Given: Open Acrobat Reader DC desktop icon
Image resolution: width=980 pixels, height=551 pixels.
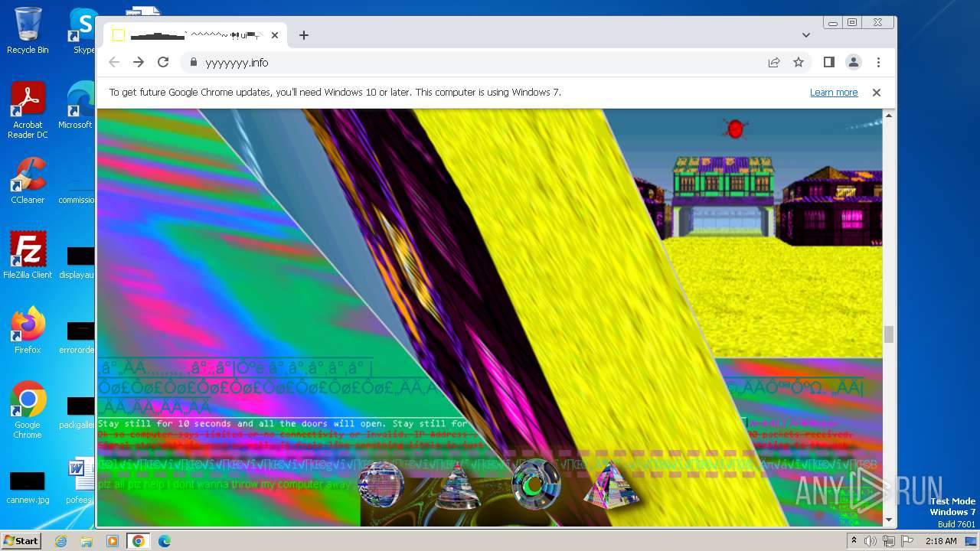Looking at the screenshot, I should pyautogui.click(x=28, y=110).
